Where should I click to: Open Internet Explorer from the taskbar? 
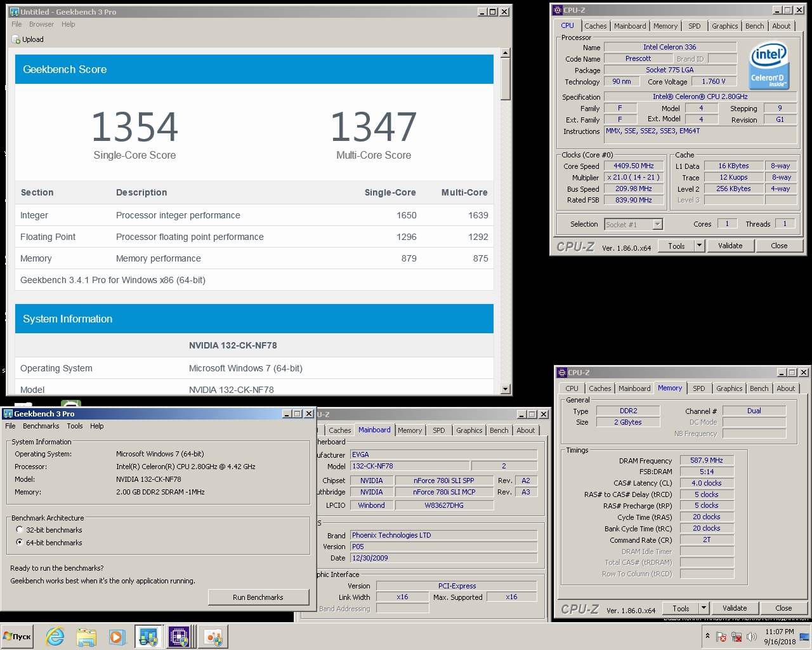pyautogui.click(x=55, y=637)
